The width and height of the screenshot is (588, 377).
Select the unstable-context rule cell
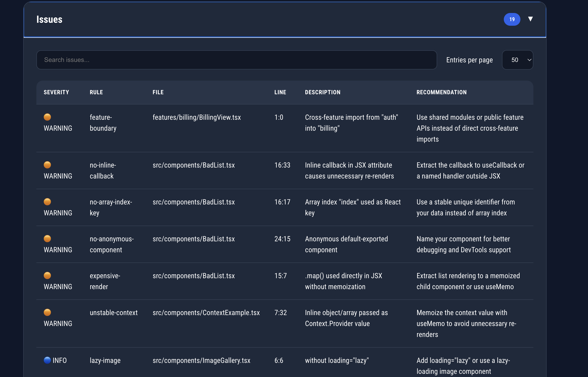(114, 313)
